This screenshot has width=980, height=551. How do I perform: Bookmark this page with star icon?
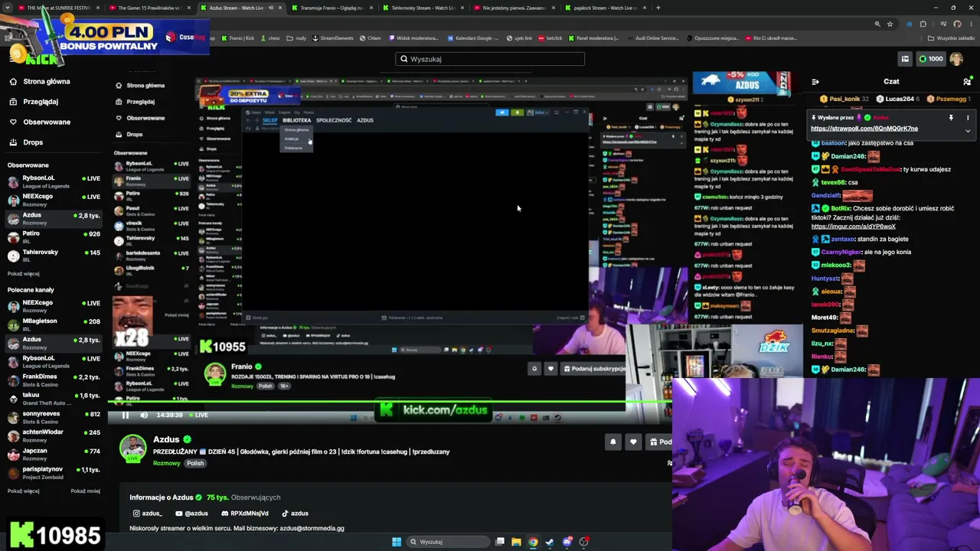point(890,24)
